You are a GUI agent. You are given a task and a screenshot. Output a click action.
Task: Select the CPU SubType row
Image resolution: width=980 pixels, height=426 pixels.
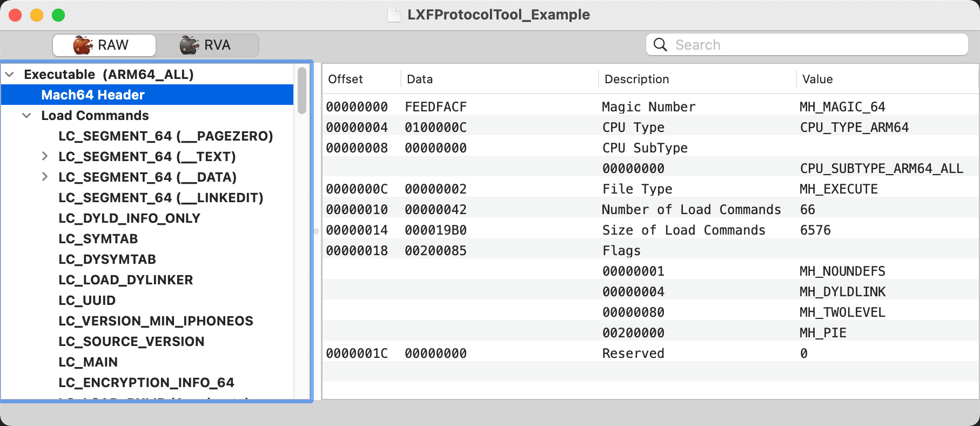click(x=650, y=148)
